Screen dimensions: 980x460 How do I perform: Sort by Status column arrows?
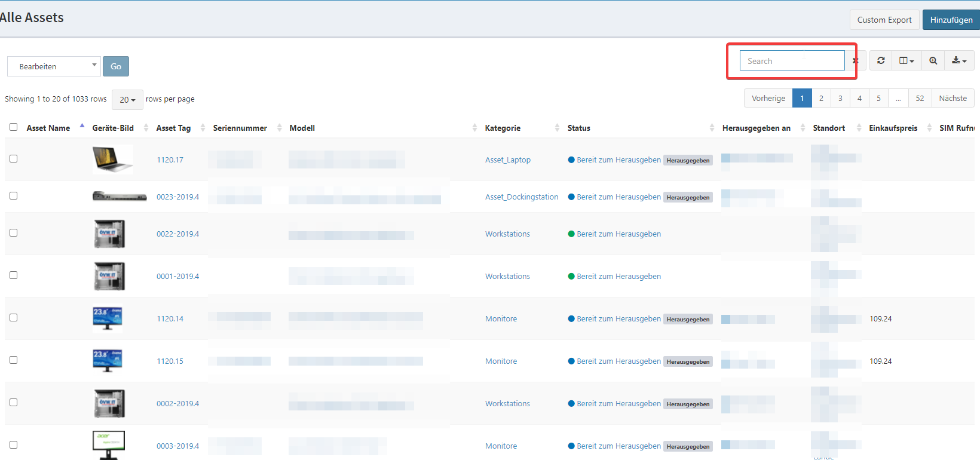coord(712,128)
